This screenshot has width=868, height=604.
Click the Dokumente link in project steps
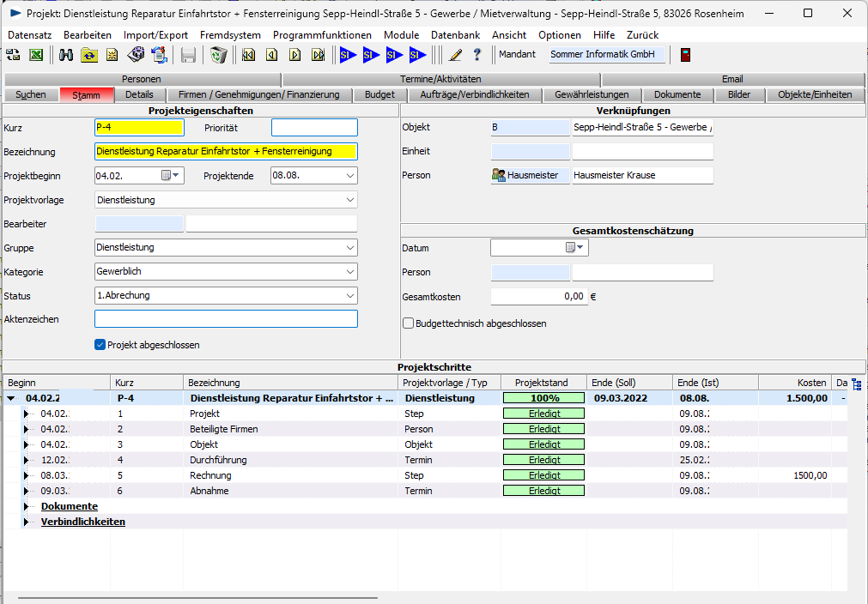pyautogui.click(x=69, y=506)
